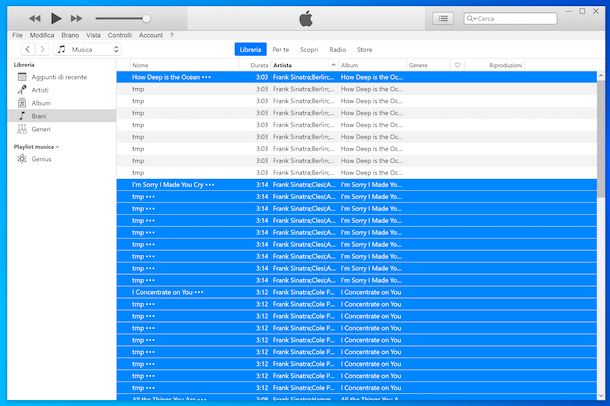Select the I'm Sorry I Made You Cry row
The height and width of the screenshot is (406, 610).
[357, 185]
